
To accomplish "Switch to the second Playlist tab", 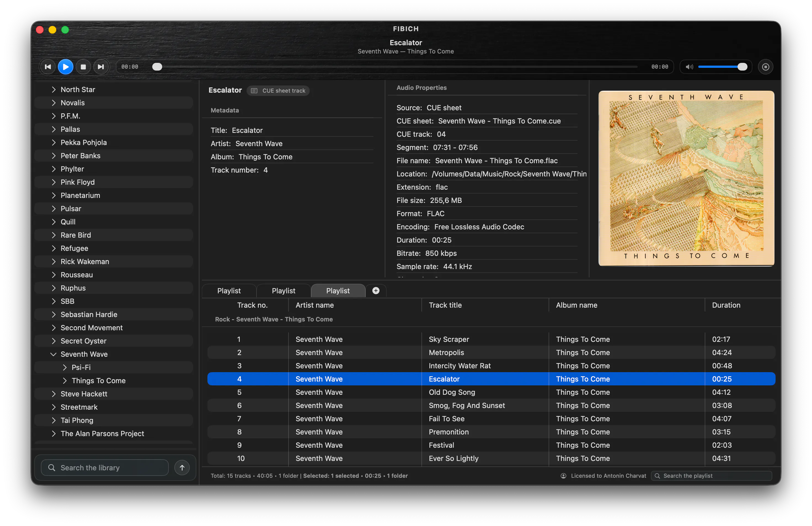I will tap(284, 291).
